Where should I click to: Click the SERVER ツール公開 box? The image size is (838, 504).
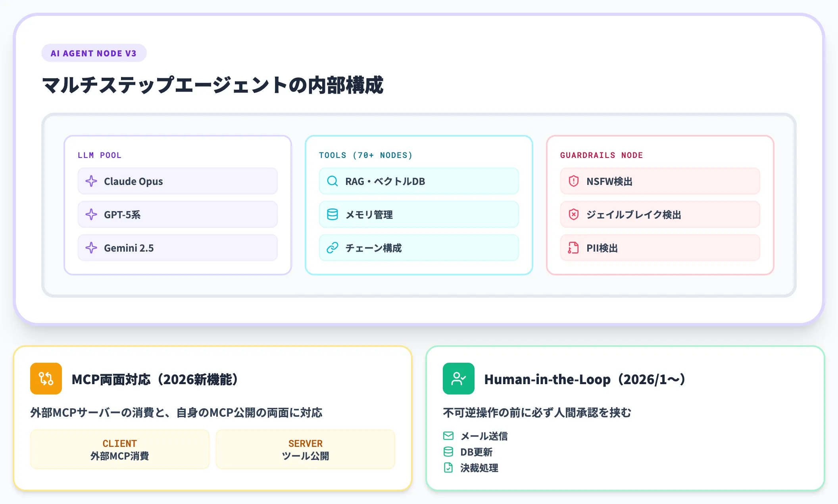[x=306, y=450]
